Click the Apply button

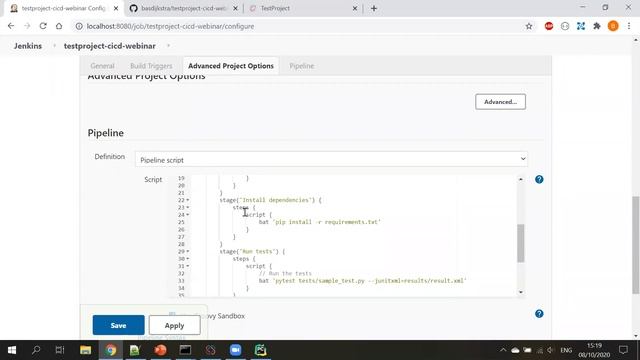tap(174, 325)
